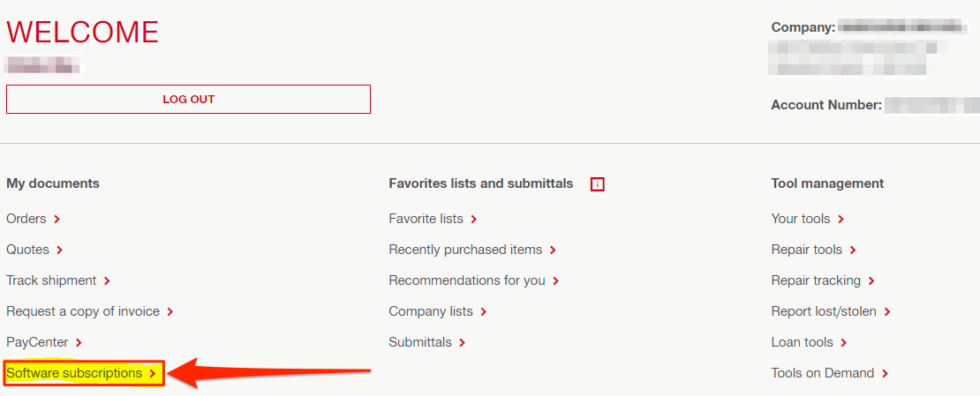The height and width of the screenshot is (396, 980).
Task: Click the red chevron next to Quotes
Action: click(x=59, y=250)
